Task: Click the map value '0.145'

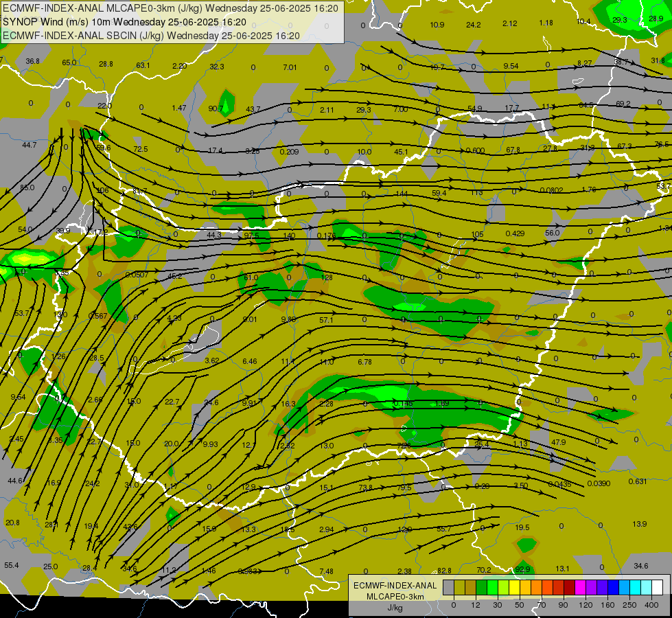Action: [x=403, y=403]
